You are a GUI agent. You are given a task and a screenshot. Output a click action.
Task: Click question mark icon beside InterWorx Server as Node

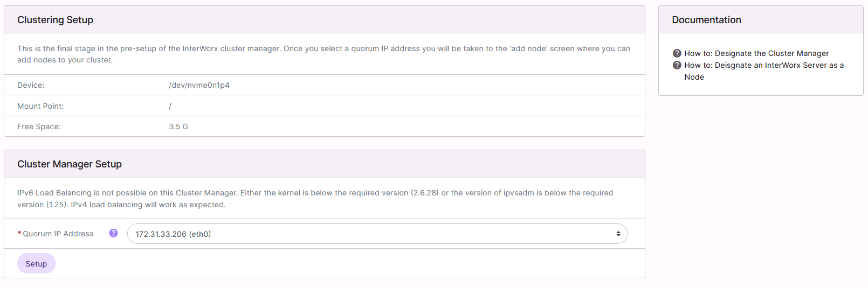(677, 65)
